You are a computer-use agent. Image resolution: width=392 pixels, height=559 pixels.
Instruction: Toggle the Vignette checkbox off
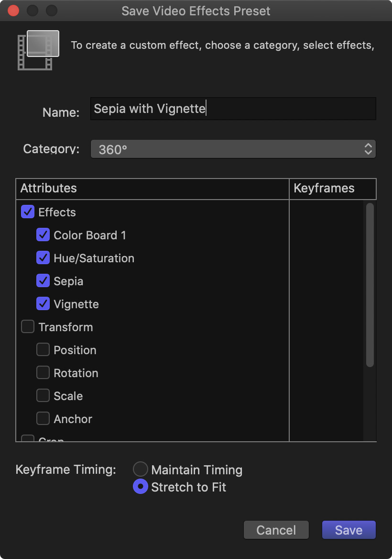coord(43,304)
